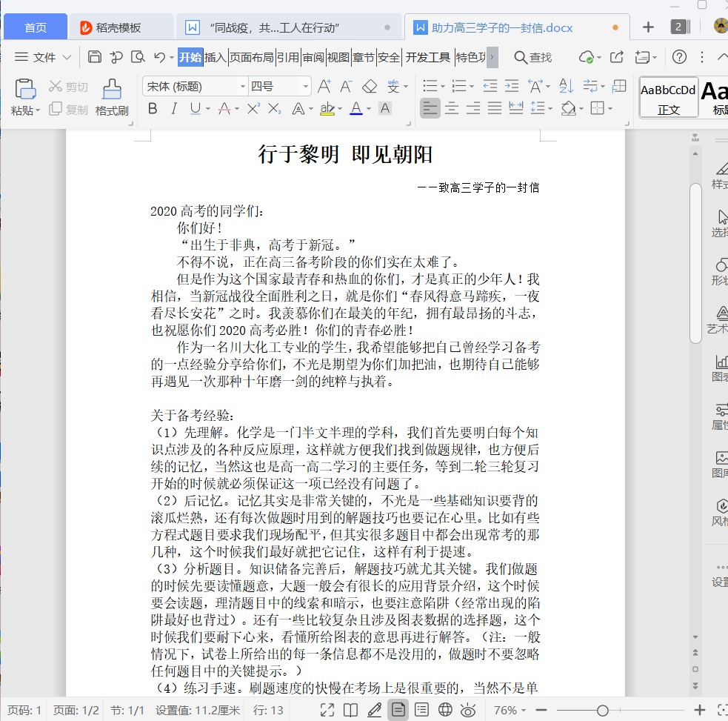Viewport: 728px width, 721px height.
Task: Switch to web layout view in status bar
Action: (x=445, y=710)
